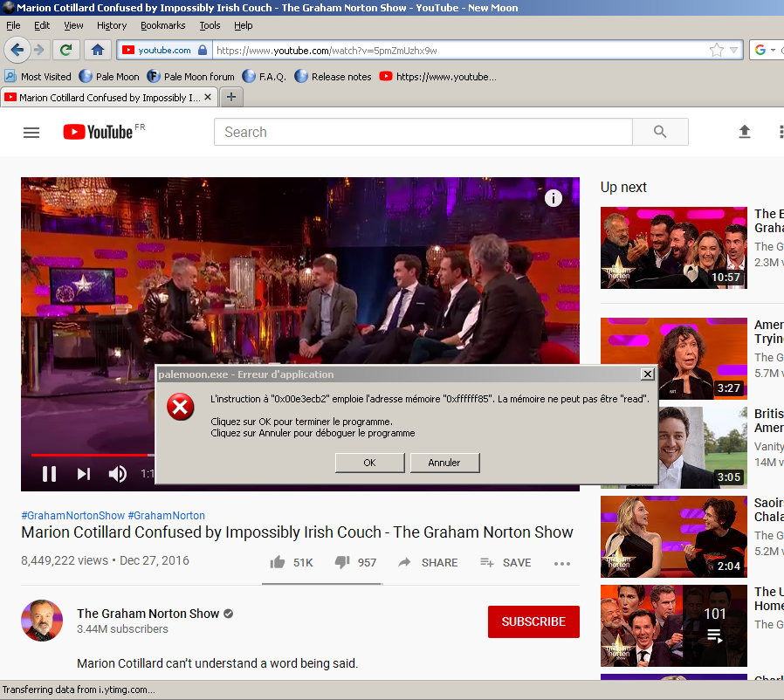Close the Marion Cotillard tab
The image size is (784, 700).
tap(208, 97)
